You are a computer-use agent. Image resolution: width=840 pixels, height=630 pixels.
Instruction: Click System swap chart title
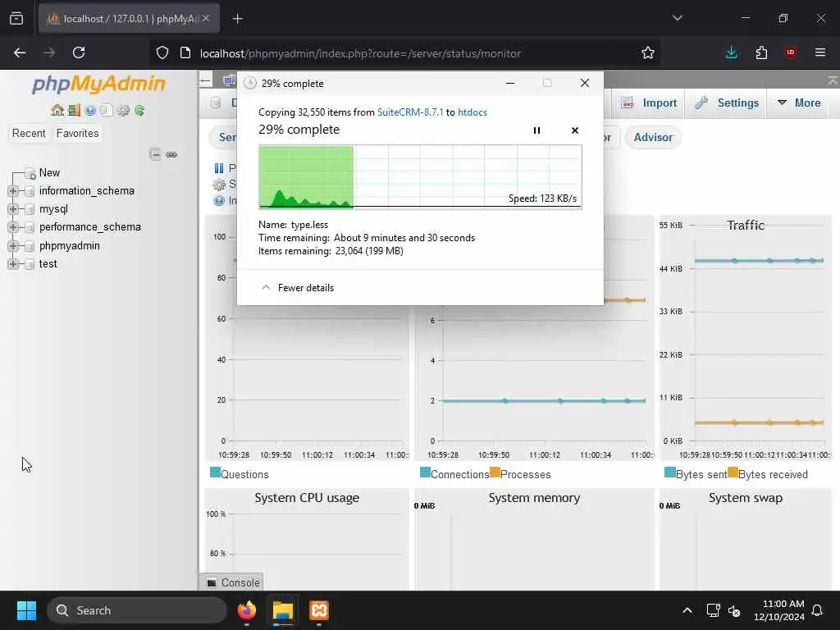(x=746, y=498)
